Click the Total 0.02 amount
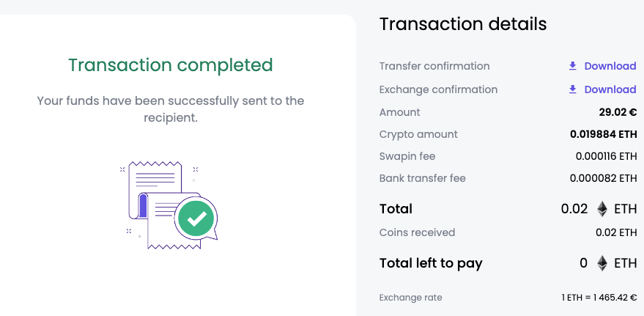 click(574, 209)
